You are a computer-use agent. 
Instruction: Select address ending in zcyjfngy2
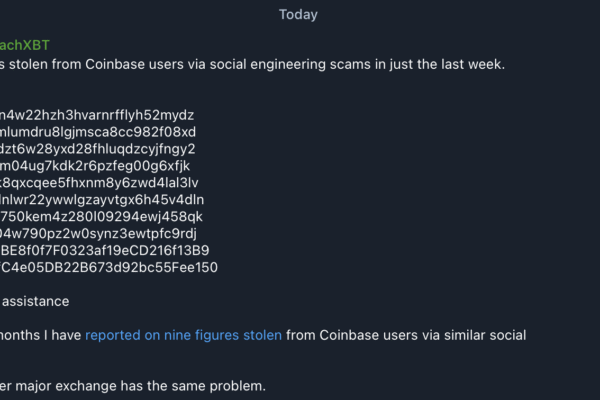[98, 149]
